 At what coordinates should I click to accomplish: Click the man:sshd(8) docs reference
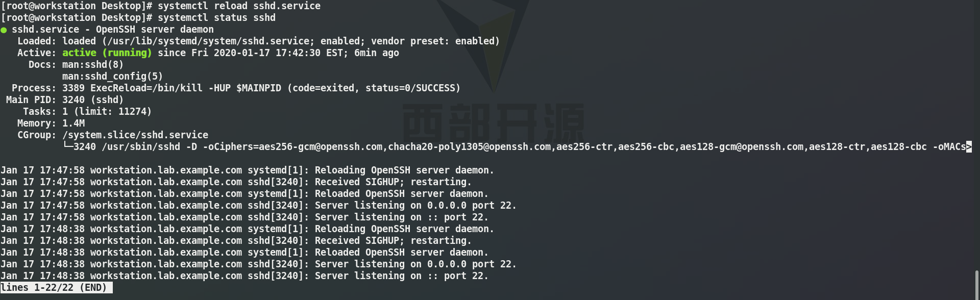(x=93, y=65)
